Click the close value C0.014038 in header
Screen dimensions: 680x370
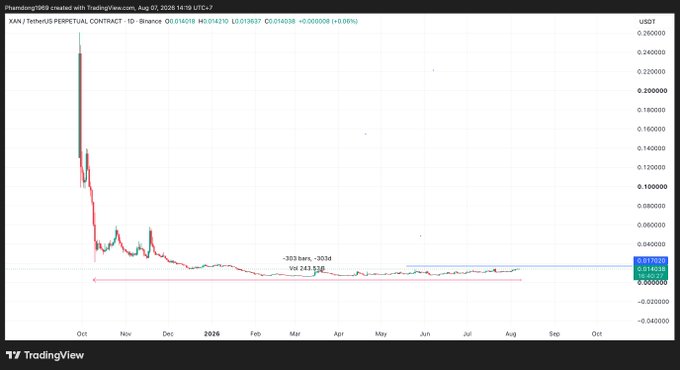click(x=280, y=21)
